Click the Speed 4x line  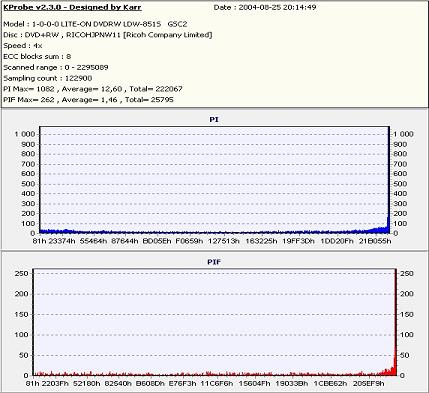tap(23, 46)
